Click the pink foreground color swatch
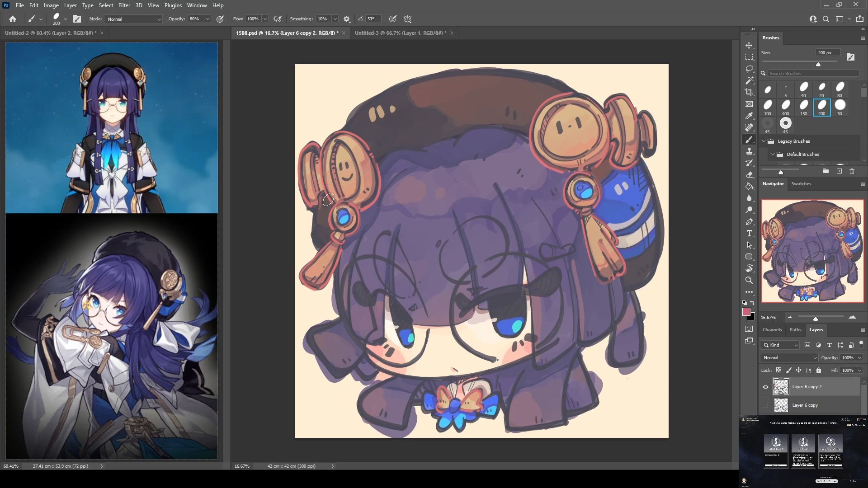 pyautogui.click(x=746, y=312)
